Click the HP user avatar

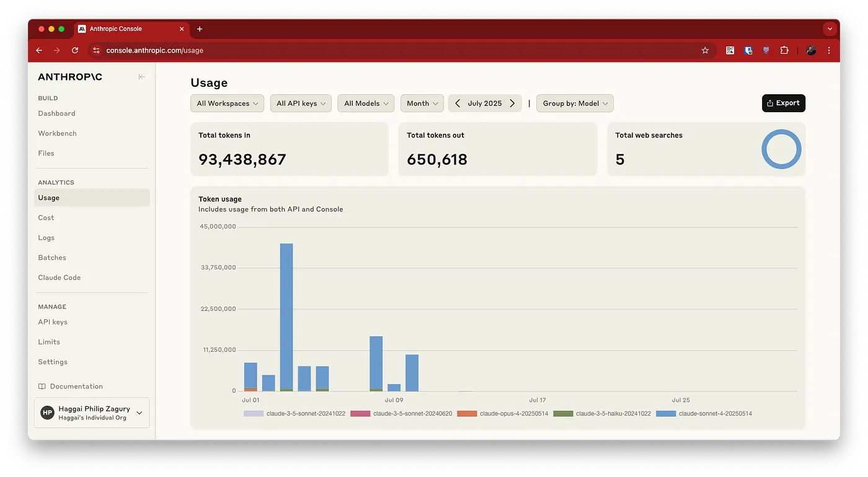(x=48, y=413)
